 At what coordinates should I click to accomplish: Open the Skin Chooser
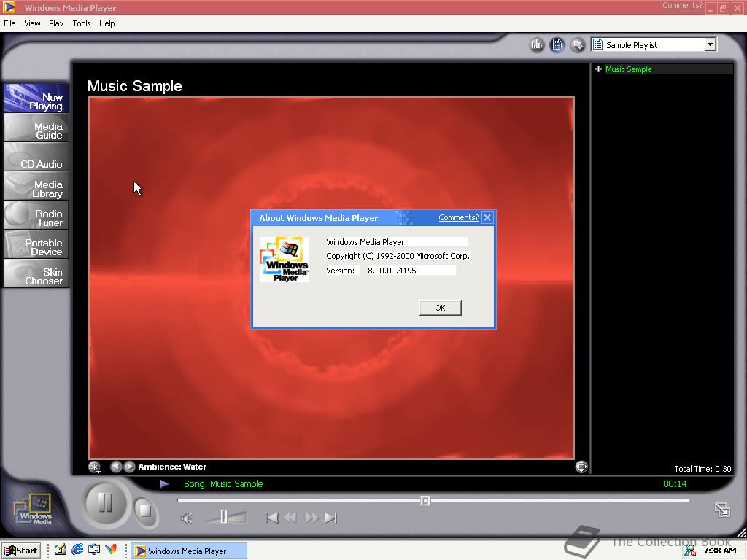pyautogui.click(x=36, y=273)
